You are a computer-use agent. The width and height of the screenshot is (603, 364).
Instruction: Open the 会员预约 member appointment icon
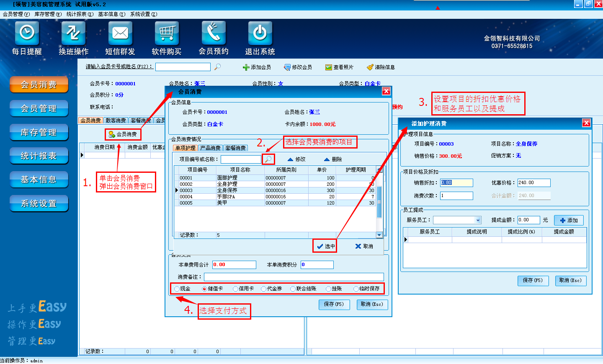tap(214, 33)
